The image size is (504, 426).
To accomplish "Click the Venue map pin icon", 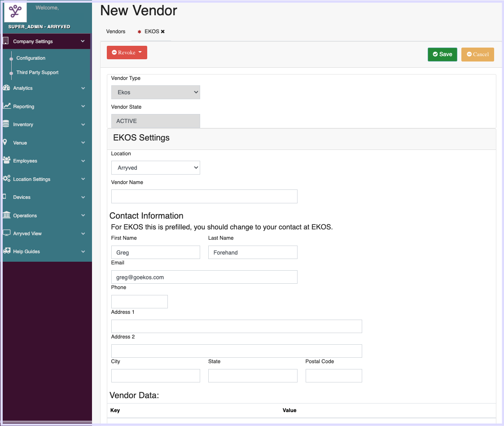I will (x=5, y=142).
